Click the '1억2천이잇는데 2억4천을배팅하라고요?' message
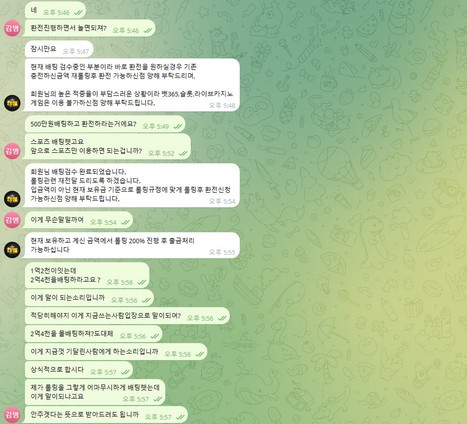The image size is (467, 424). (87, 275)
